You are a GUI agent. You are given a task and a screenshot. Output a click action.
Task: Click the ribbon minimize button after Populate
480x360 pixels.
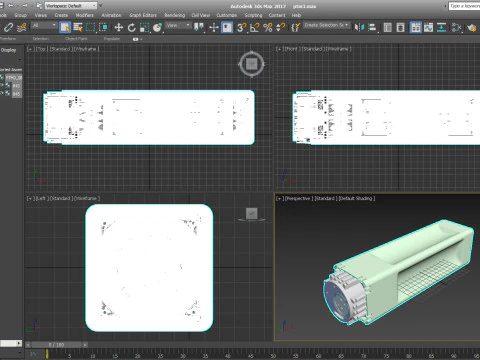(136, 39)
